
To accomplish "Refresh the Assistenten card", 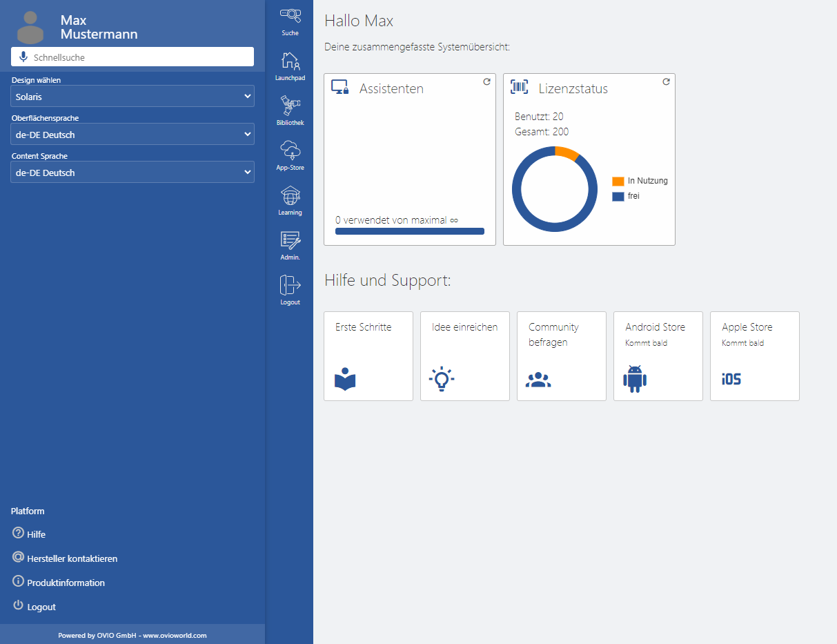I will tap(486, 81).
